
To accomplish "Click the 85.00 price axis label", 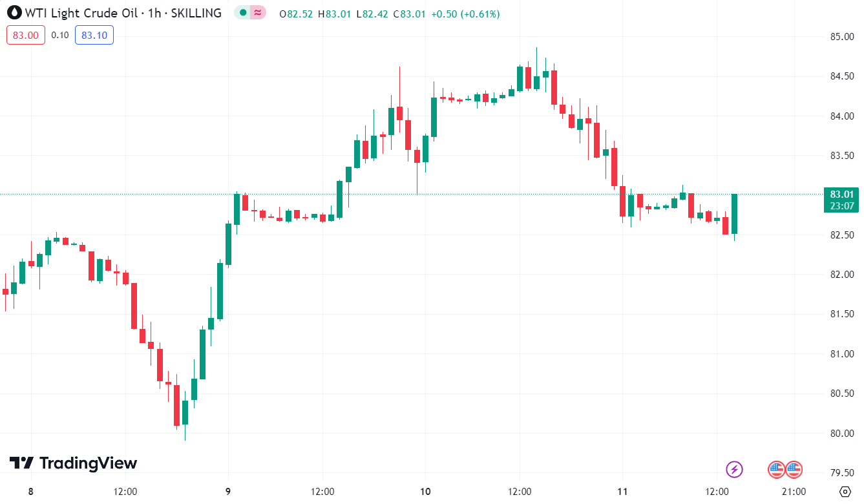I will 843,37.
